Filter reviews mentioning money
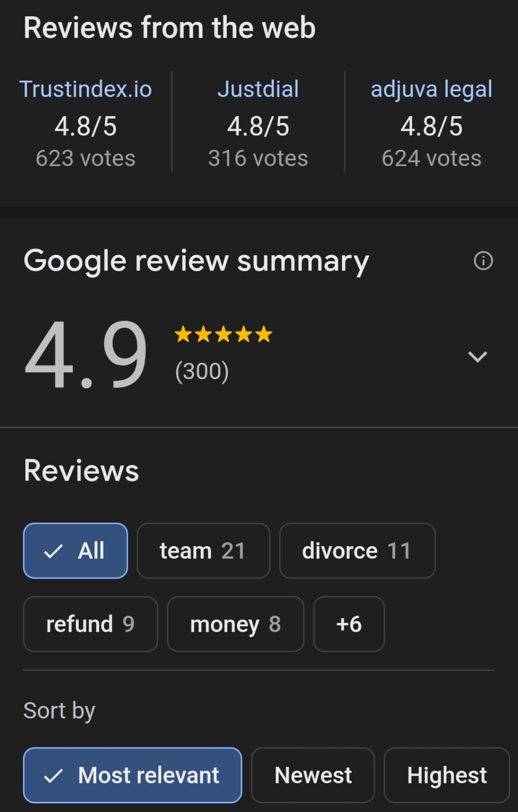This screenshot has width=518, height=812. click(x=235, y=624)
